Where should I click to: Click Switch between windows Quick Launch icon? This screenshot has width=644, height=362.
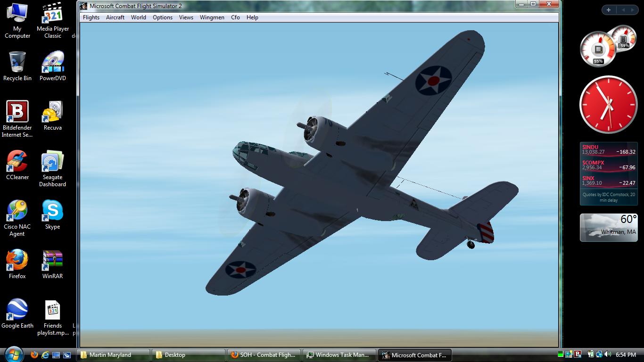pyautogui.click(x=67, y=355)
